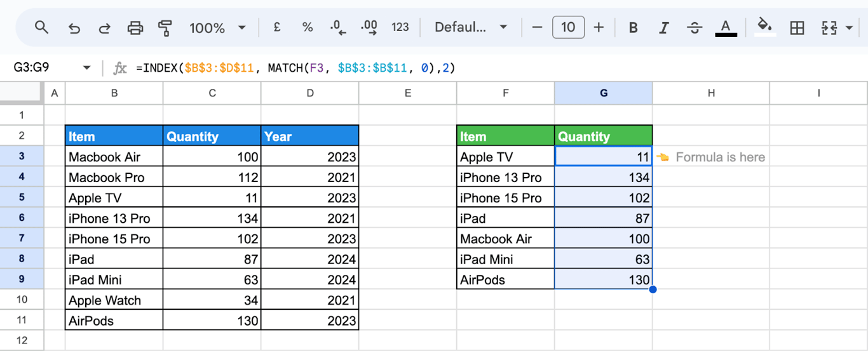Click into the formula bar text
Screen dimensions: 868x351
point(295,68)
